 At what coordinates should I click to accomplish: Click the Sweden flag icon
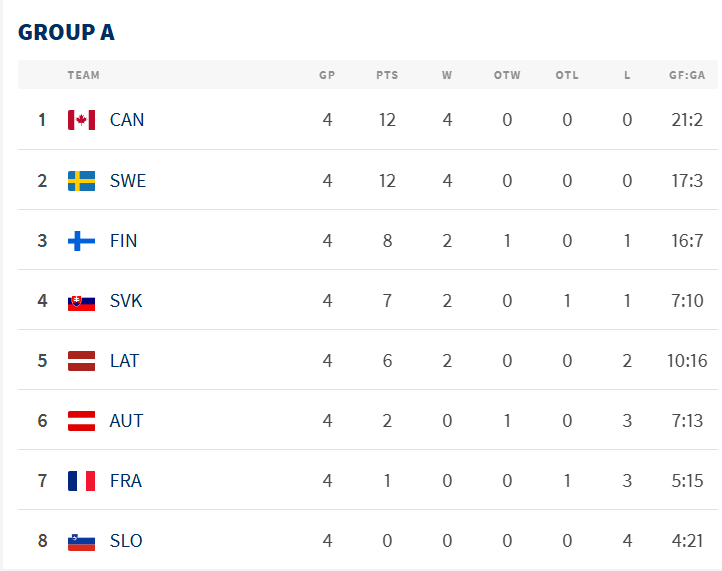pos(81,181)
